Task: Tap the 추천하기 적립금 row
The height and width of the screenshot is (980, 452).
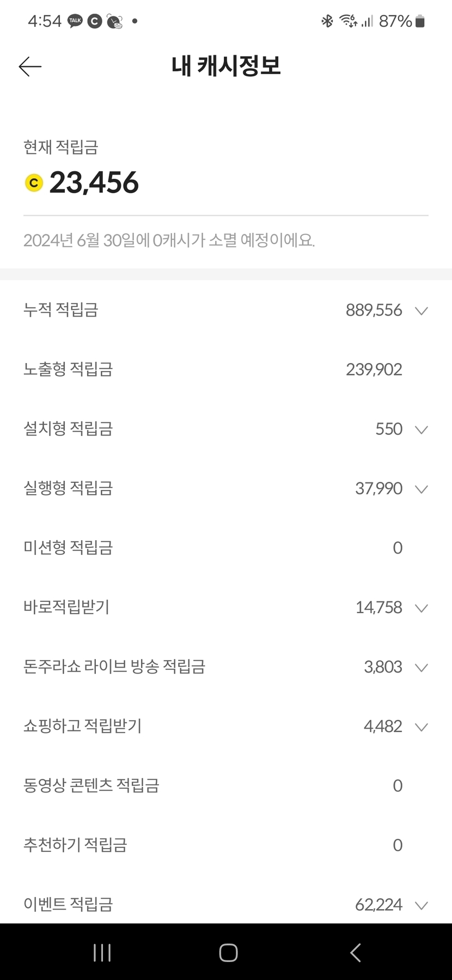Action: click(75, 845)
